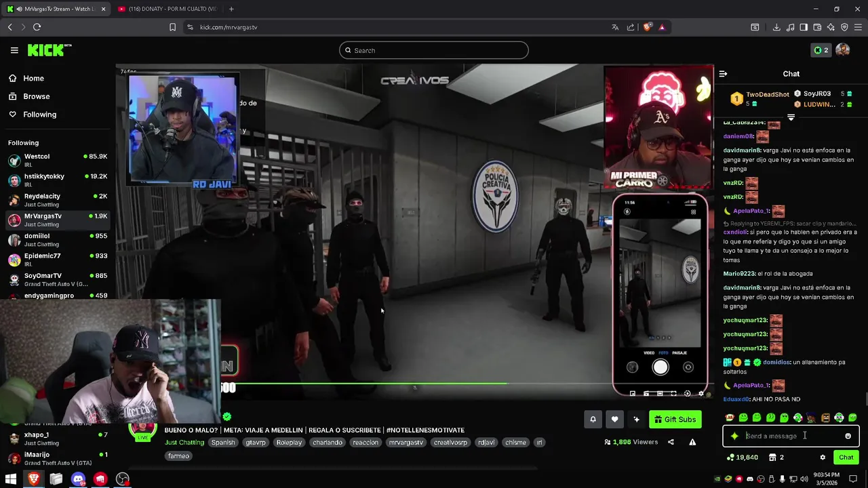Click the farmeo tag
This screenshot has width=868, height=488.
click(179, 456)
